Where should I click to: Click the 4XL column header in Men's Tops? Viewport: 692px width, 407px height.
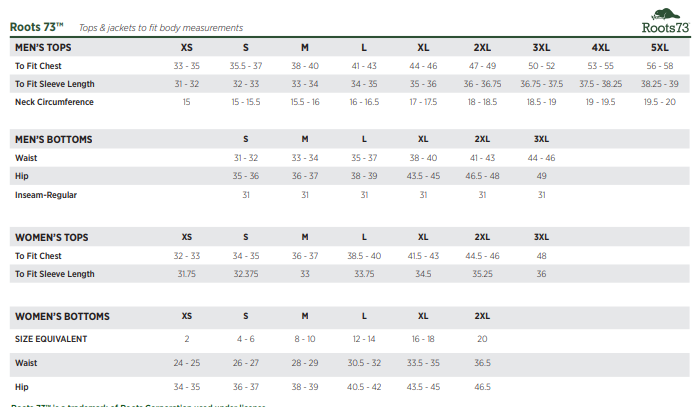click(x=601, y=47)
